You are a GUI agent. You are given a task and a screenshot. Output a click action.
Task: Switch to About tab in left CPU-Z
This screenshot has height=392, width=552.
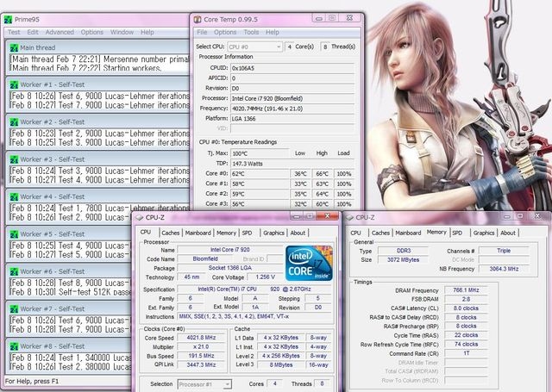point(298,233)
